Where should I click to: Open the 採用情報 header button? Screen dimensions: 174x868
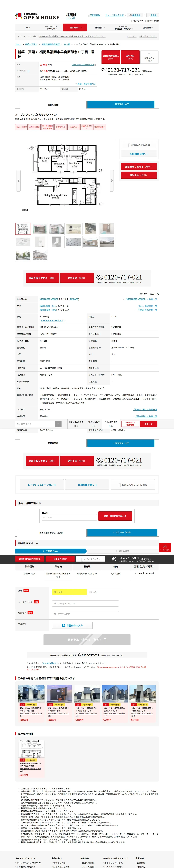[135, 15]
